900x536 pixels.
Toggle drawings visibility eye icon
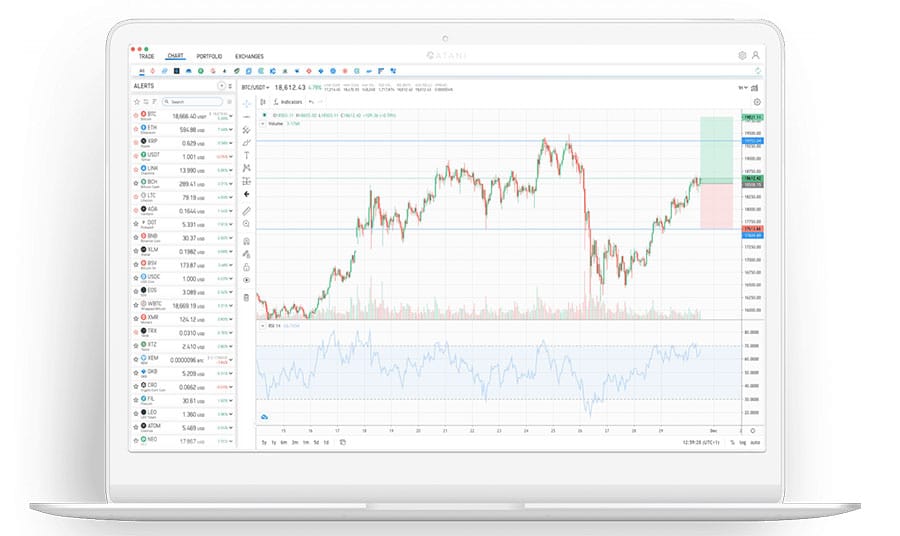(246, 280)
